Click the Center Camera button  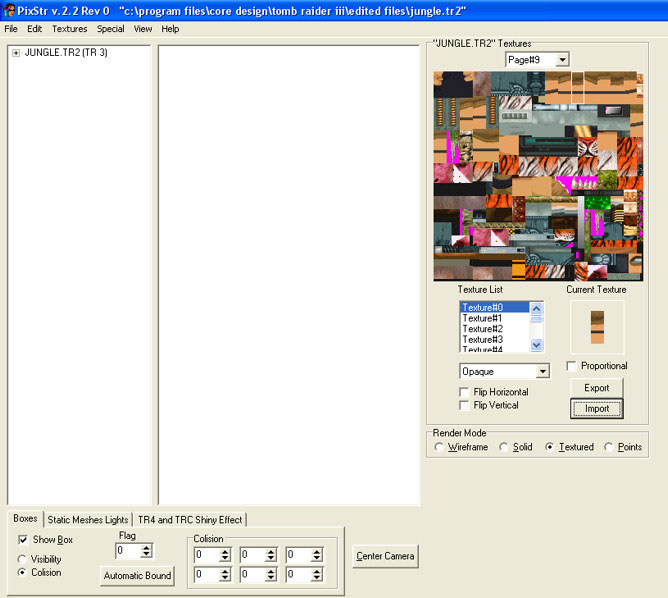(385, 556)
